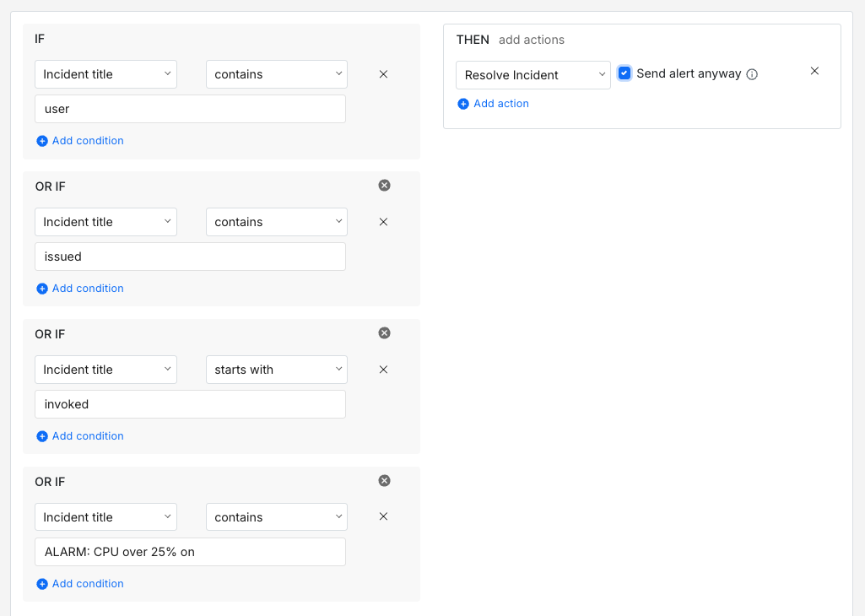Image resolution: width=865 pixels, height=616 pixels.
Task: Click the text field containing 'user'
Action: click(x=190, y=108)
